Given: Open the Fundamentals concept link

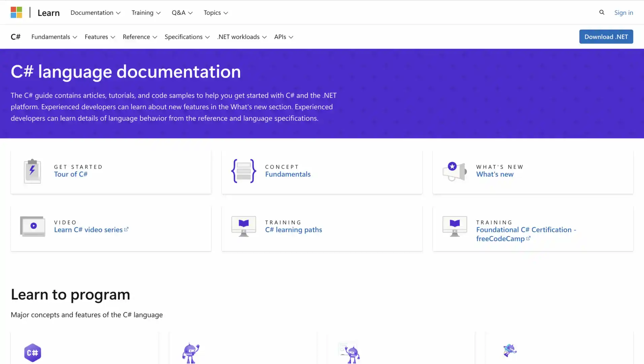Looking at the screenshot, I should tap(288, 174).
